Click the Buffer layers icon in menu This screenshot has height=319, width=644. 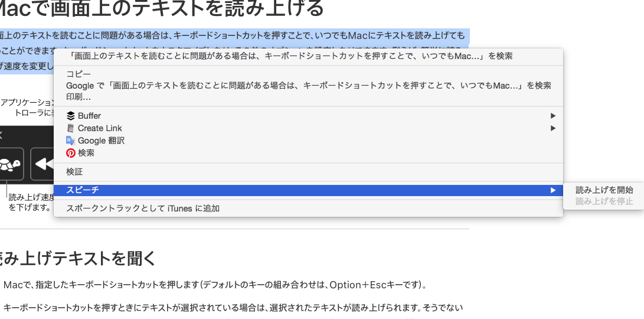pos(71,116)
